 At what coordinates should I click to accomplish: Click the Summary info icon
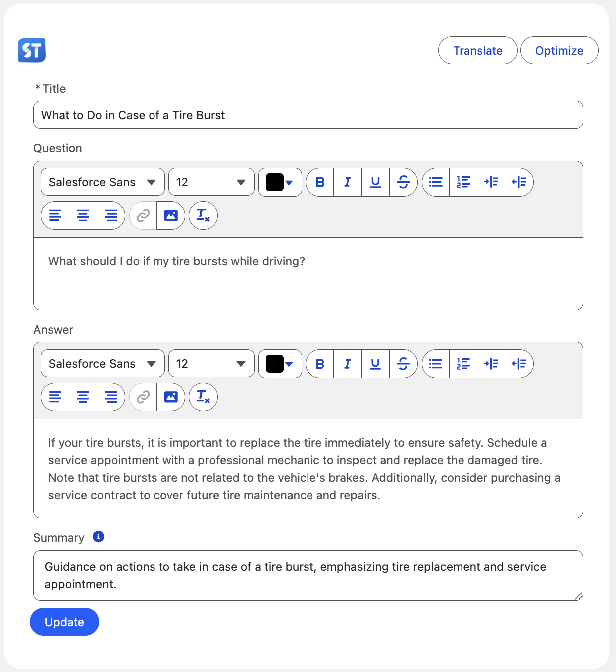pyautogui.click(x=99, y=537)
